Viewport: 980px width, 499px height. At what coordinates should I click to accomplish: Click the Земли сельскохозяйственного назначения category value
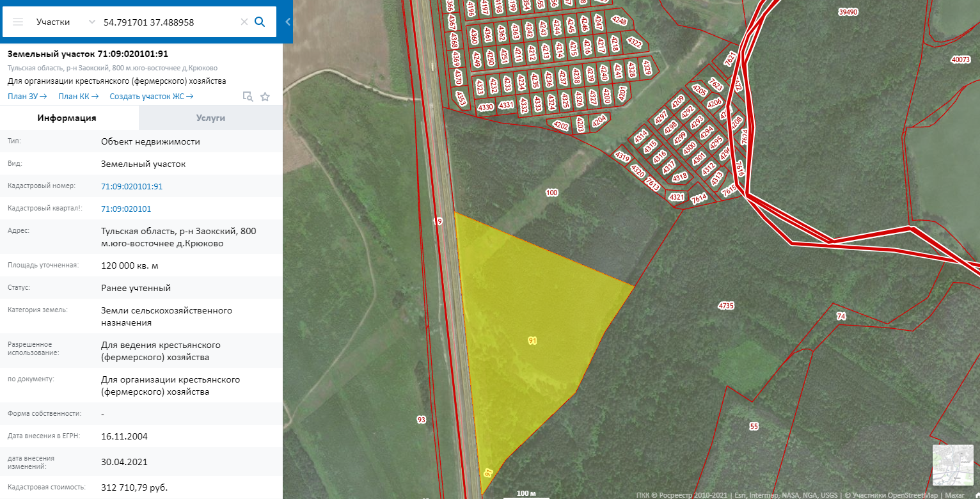[x=166, y=317]
